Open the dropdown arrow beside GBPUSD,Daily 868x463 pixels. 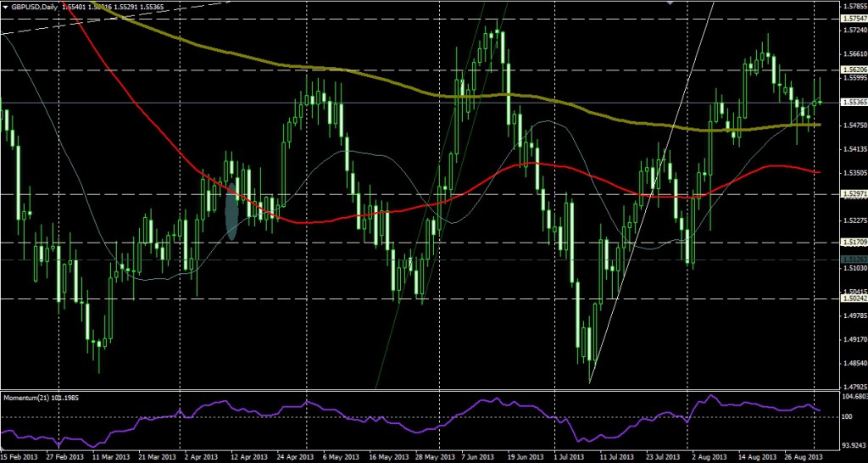tap(5, 7)
